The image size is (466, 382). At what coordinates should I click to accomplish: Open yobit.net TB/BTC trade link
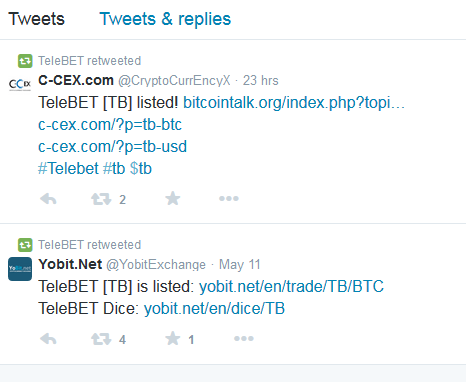coord(291,287)
